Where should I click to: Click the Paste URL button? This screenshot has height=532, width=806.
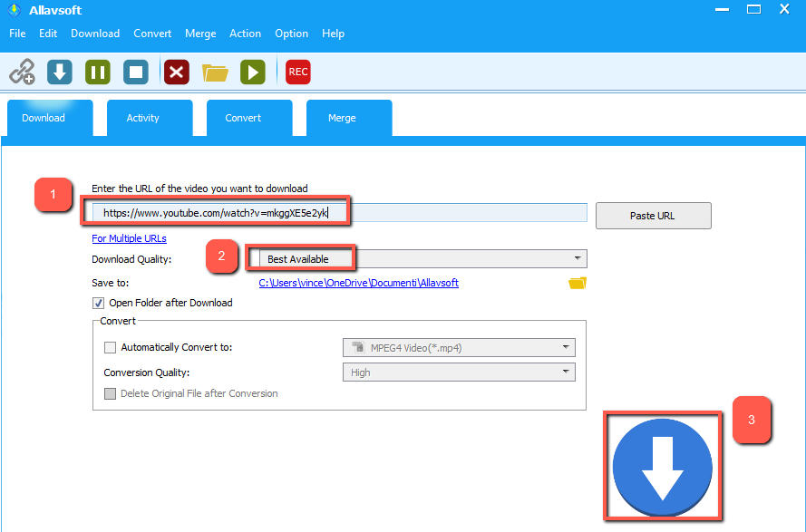pos(654,216)
